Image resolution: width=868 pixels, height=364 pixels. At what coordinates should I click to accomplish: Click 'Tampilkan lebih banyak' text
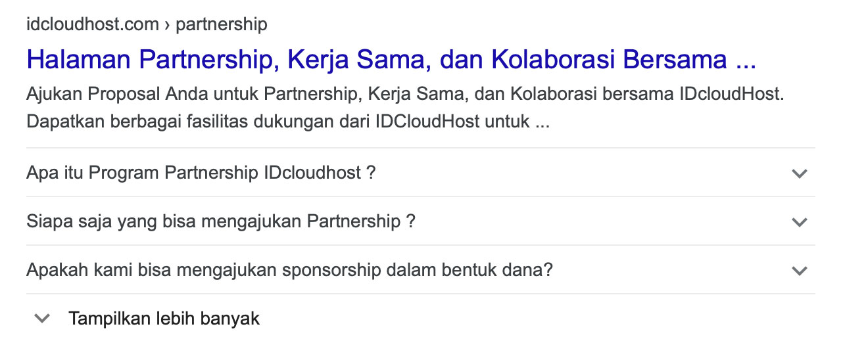[164, 319]
